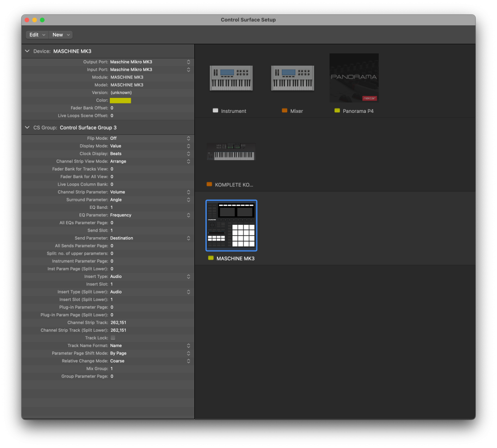The height and width of the screenshot is (448, 497).
Task: Select the KOMPLETE KO... keyboard device icon
Action: point(231,152)
